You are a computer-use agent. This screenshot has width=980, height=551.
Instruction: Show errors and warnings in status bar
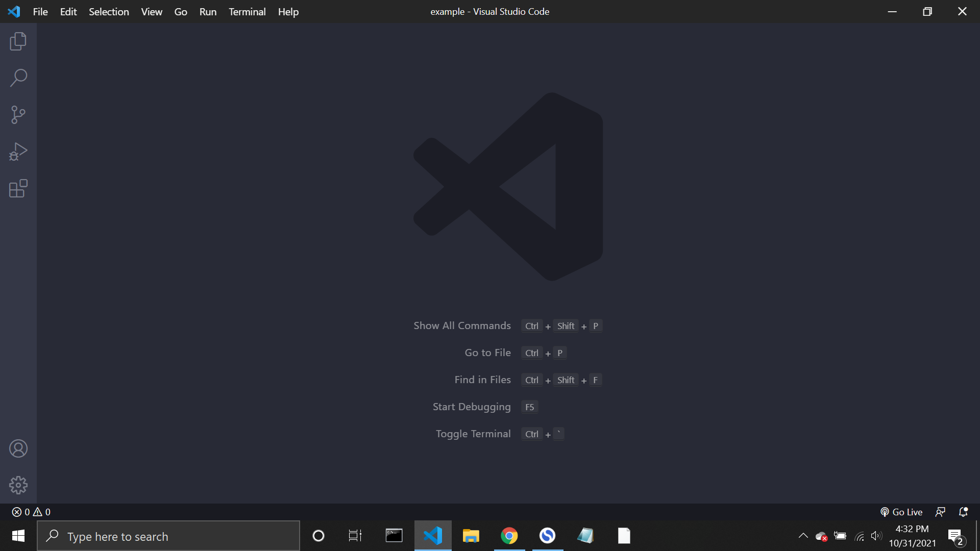pos(31,512)
